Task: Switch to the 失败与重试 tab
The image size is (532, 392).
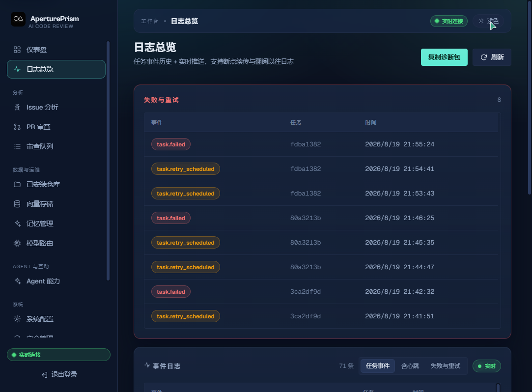Action: click(445, 366)
